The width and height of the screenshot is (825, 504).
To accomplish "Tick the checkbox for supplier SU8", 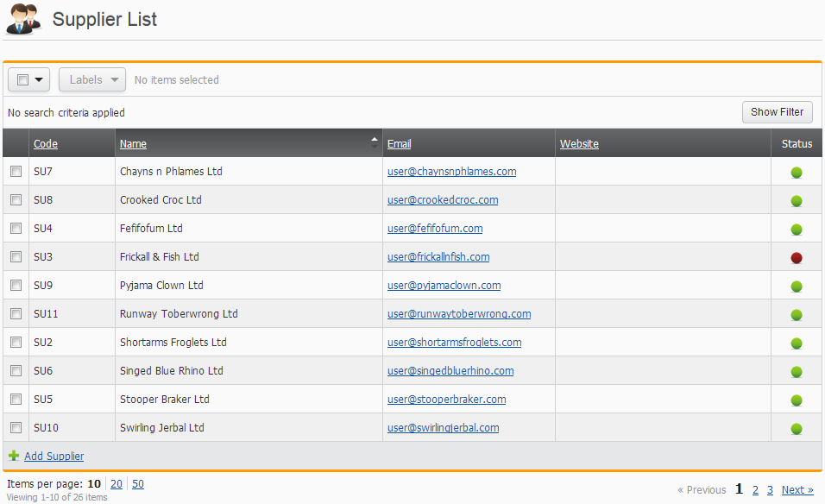I will coord(16,200).
